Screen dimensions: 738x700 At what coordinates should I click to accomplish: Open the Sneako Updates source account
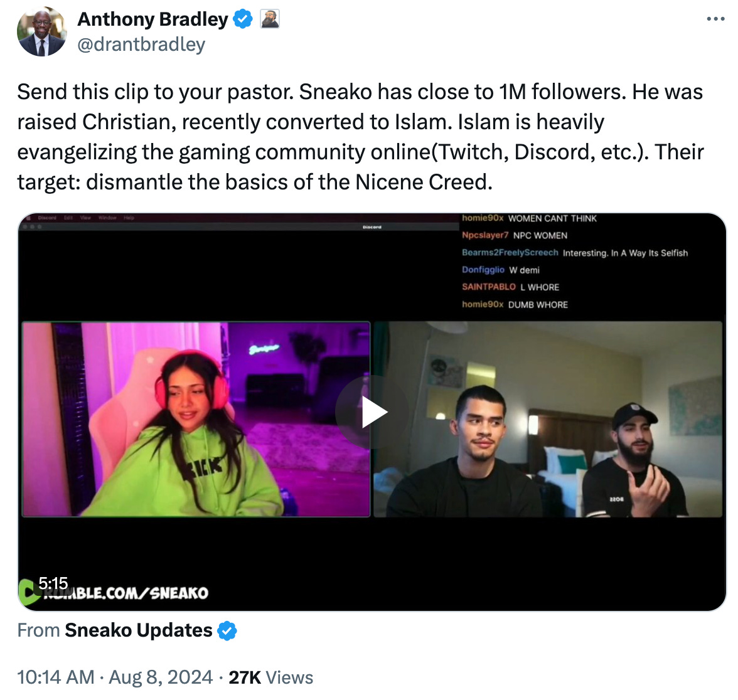[x=138, y=630]
